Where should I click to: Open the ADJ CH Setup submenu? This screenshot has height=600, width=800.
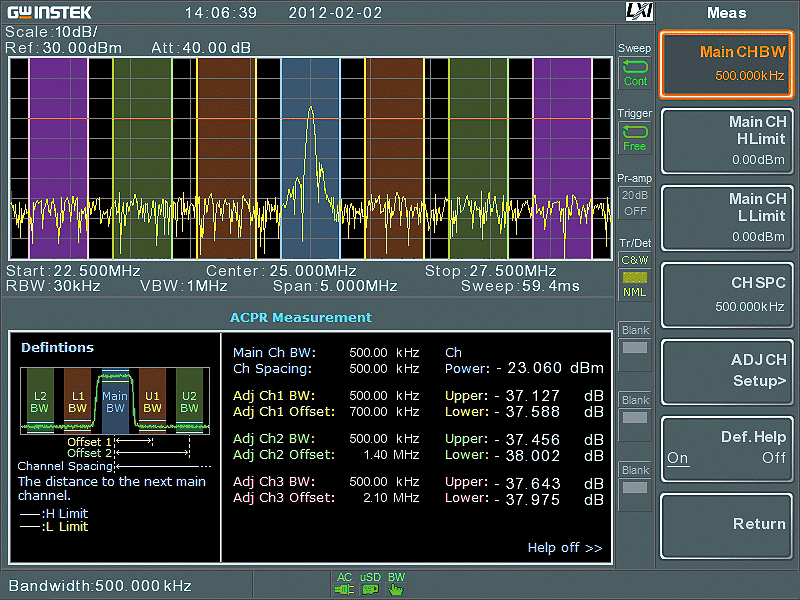point(727,370)
